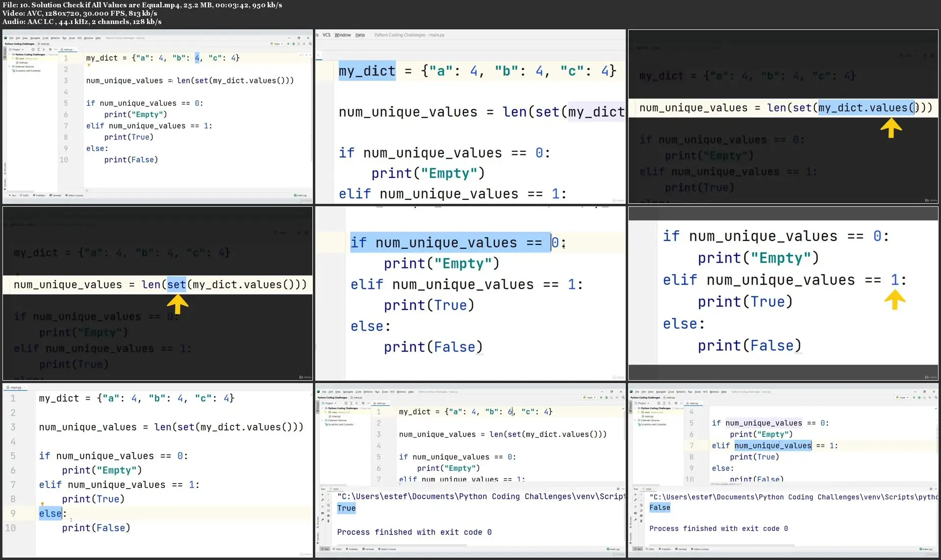Open the Refactor menu
Screen dimensions: 941x560
tap(55, 38)
